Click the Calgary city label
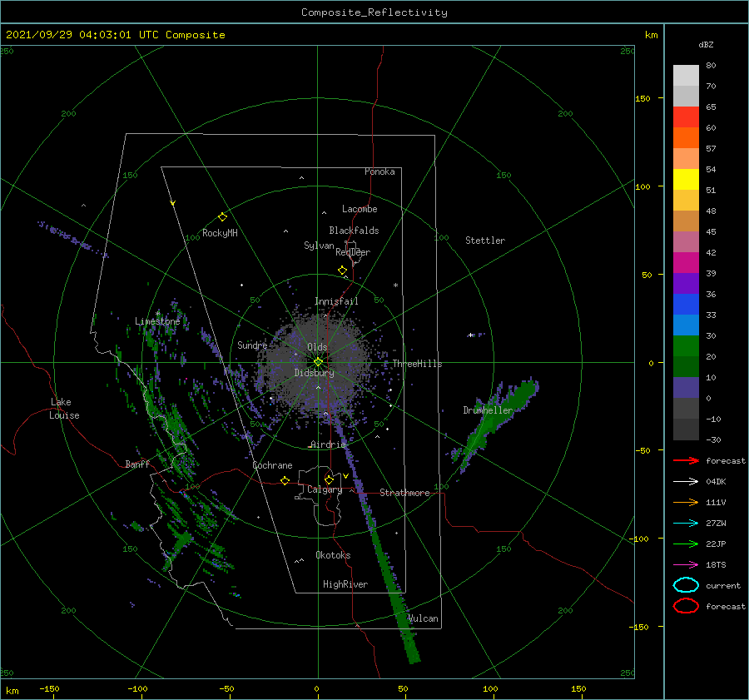This screenshot has width=749, height=700. (325, 489)
